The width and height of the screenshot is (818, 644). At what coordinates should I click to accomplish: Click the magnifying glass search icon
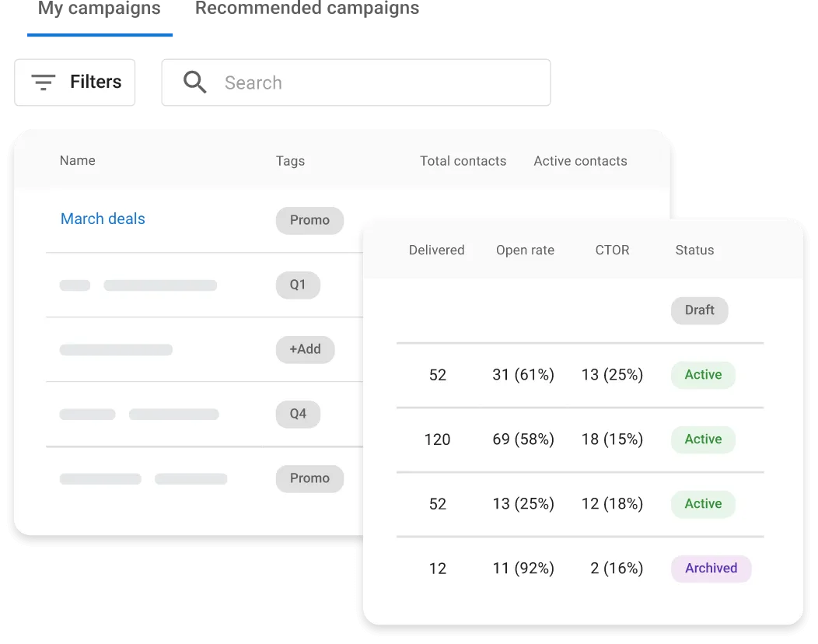tap(194, 82)
